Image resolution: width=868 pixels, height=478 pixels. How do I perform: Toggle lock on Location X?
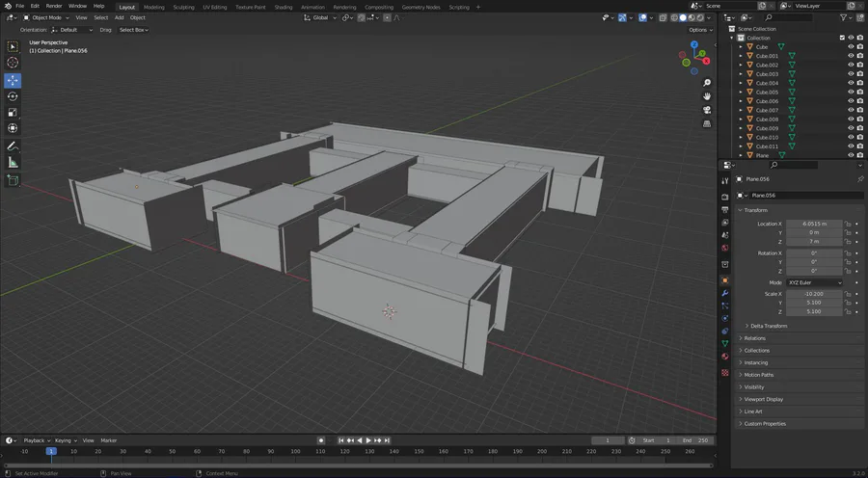pos(848,224)
